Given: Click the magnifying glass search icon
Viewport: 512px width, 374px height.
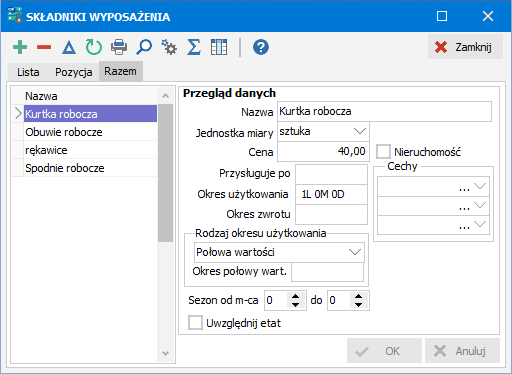Looking at the screenshot, I should pos(144,47).
